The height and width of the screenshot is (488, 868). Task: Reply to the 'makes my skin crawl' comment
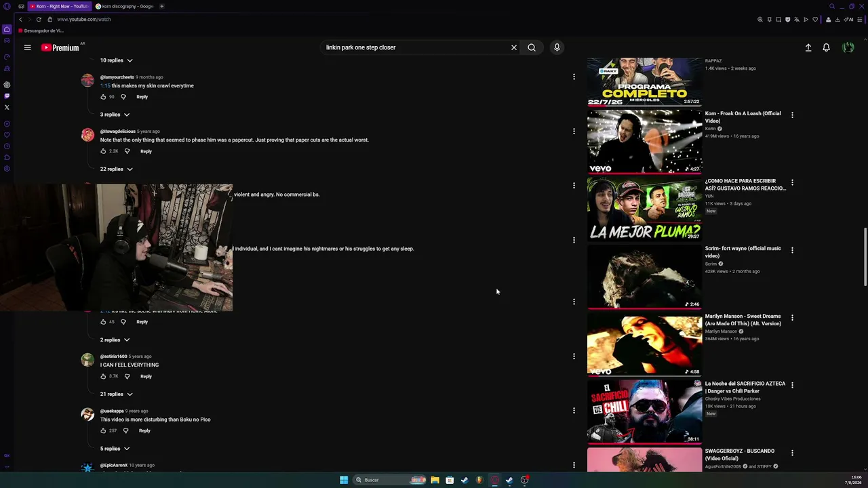tap(142, 97)
